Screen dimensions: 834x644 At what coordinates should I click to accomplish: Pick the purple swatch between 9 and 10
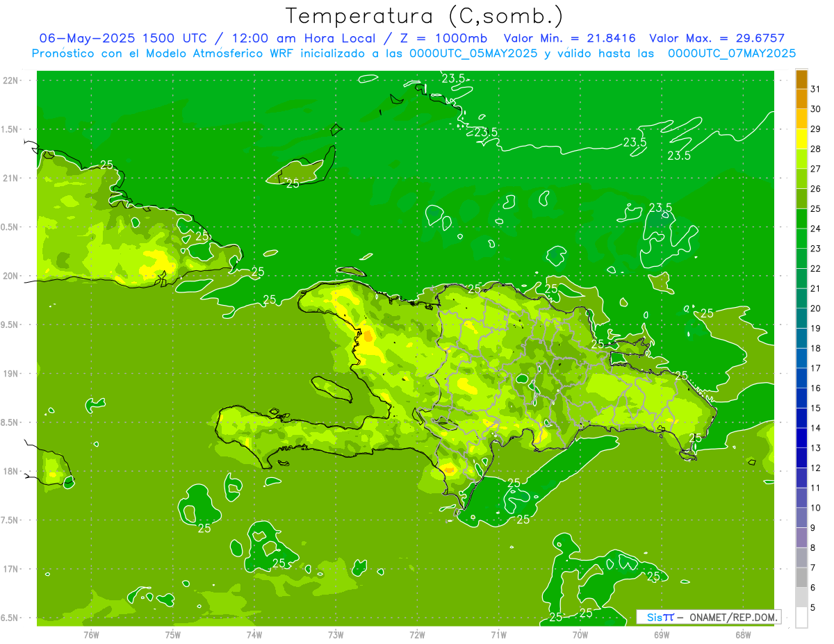(801, 518)
